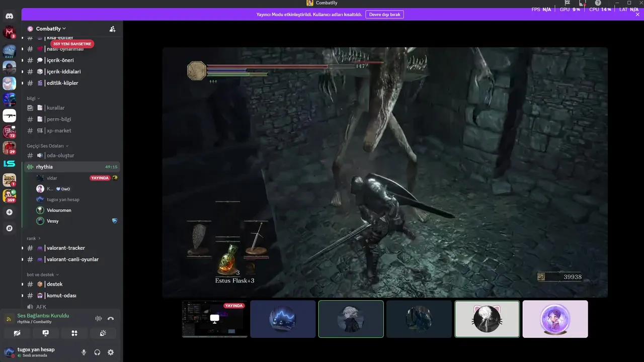This screenshot has height=362, width=644.
Task: Open the xp-market channel
Action: tap(72, 131)
